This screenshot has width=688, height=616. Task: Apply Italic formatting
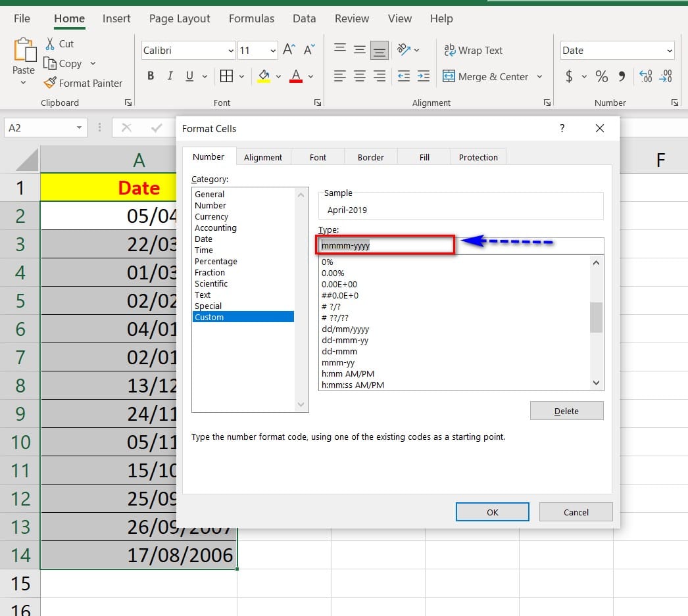[x=170, y=76]
